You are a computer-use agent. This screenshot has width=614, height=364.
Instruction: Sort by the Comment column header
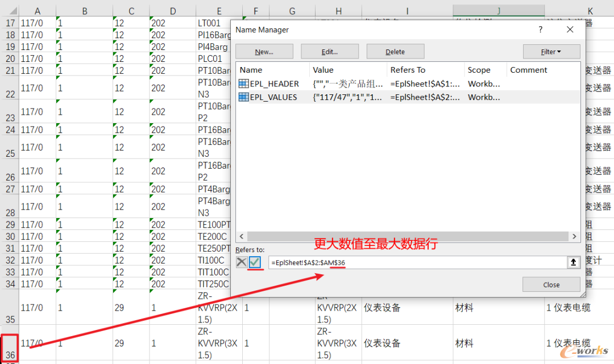tap(543, 70)
